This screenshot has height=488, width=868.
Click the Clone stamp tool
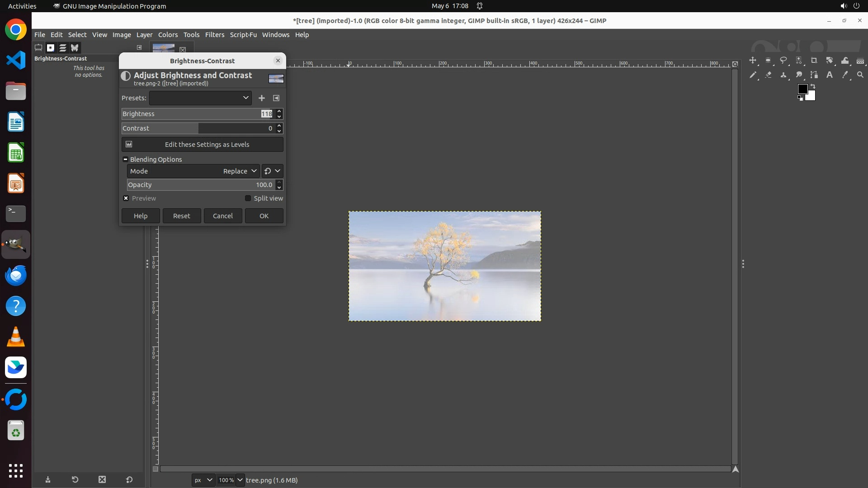(x=783, y=75)
